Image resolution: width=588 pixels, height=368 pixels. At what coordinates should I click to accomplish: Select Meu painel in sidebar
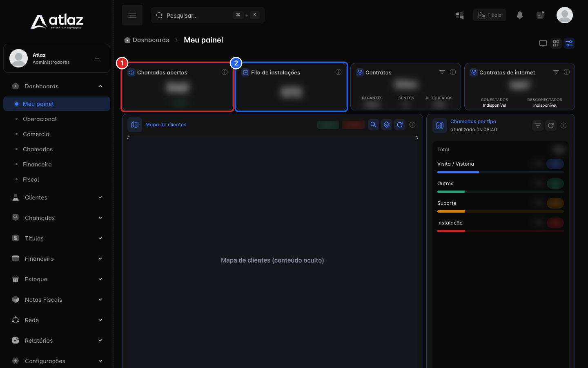click(57, 104)
